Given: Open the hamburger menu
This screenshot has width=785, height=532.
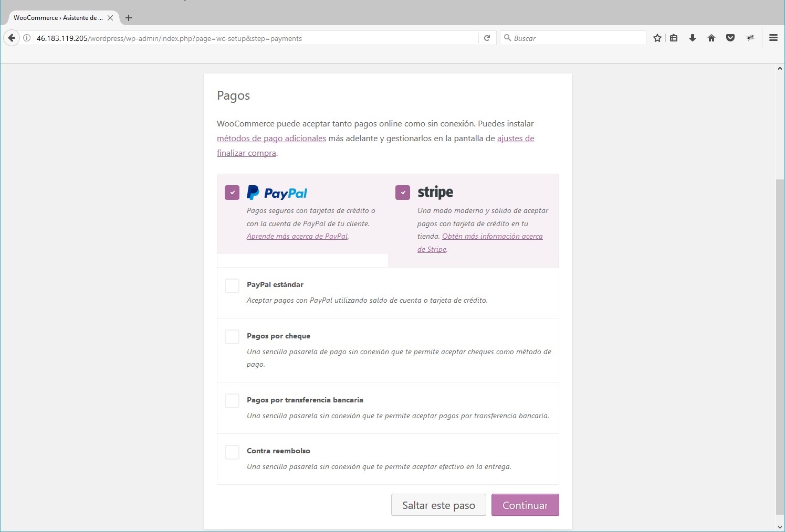Looking at the screenshot, I should 773,38.
